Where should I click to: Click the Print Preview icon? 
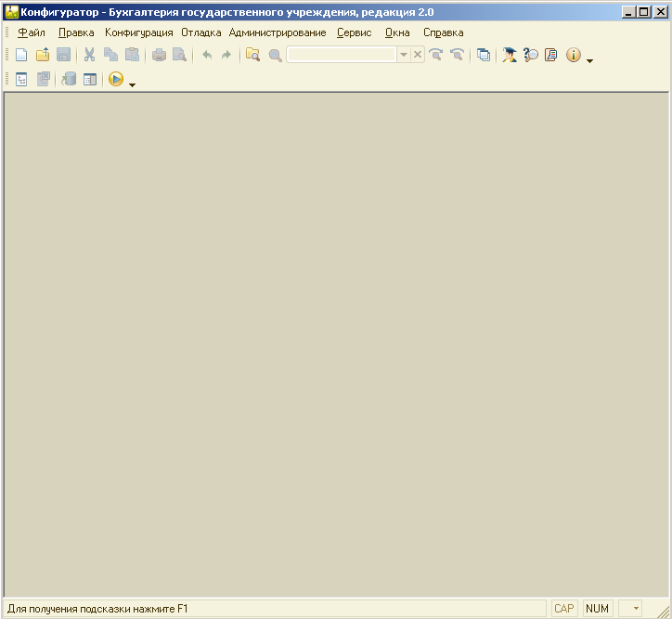[x=179, y=55]
